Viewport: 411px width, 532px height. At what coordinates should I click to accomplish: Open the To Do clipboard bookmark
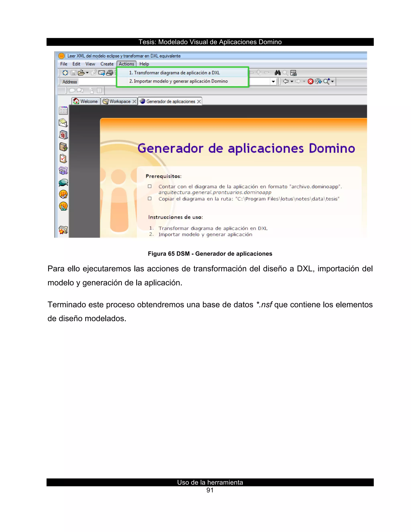(x=63, y=158)
